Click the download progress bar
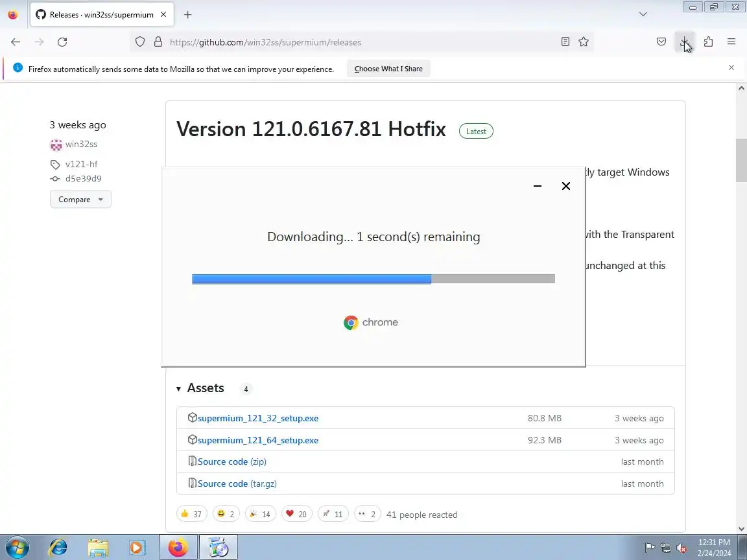This screenshot has width=747, height=560. pyautogui.click(x=373, y=279)
